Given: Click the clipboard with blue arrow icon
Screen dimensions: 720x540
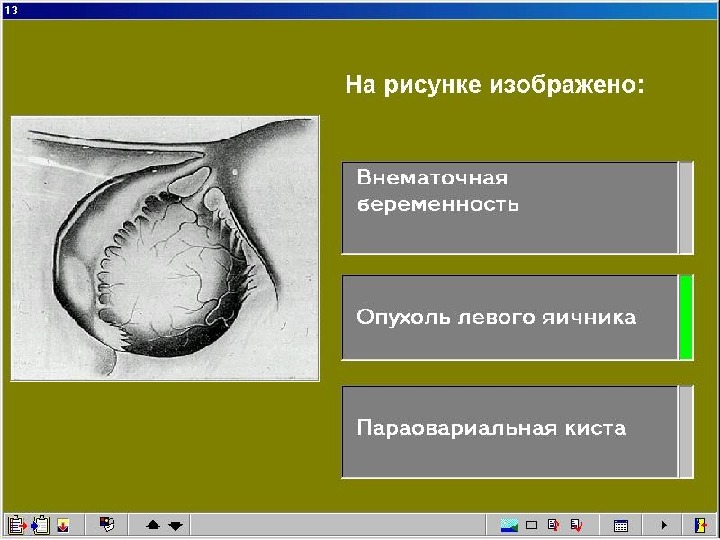Looking at the screenshot, I should pos(40,524).
